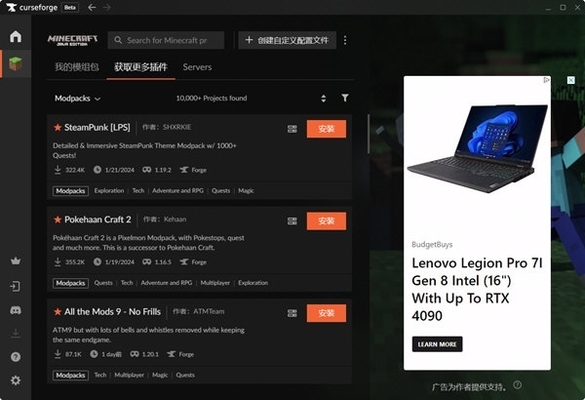Expand the Modpacks category dropdown
Screen dimensions: 585x400
click(x=78, y=98)
